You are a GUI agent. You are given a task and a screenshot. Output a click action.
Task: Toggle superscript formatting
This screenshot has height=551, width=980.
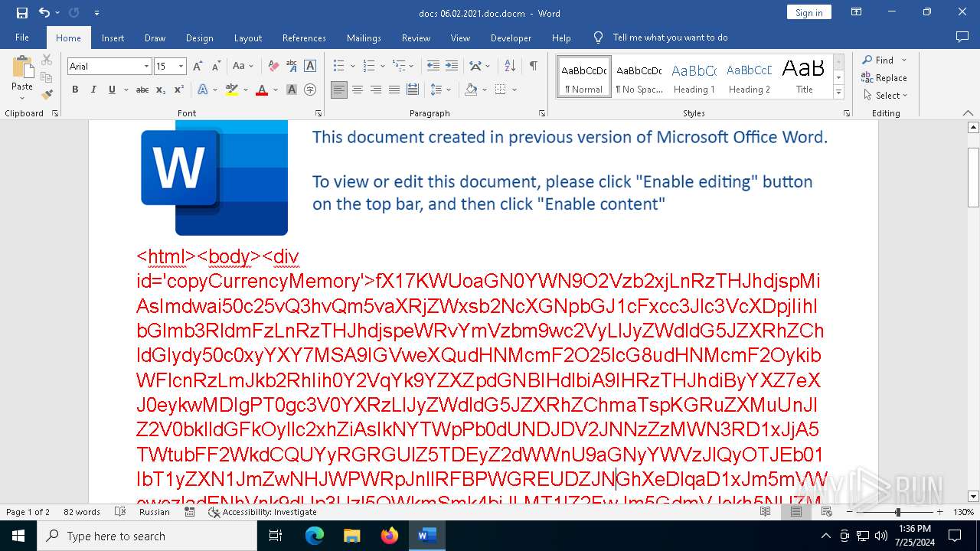[x=178, y=90]
